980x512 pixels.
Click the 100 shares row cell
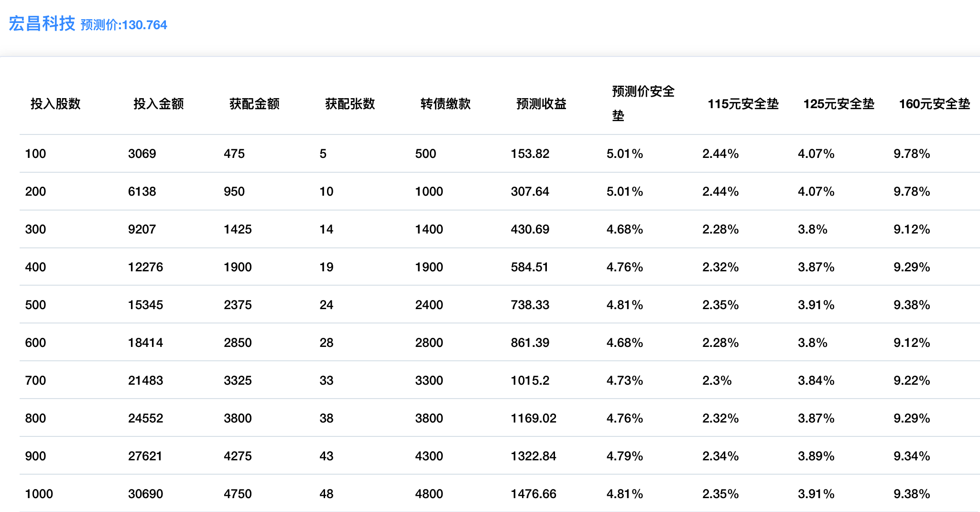point(36,154)
